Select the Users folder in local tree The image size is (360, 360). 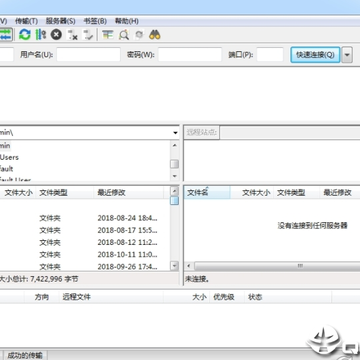[x=9, y=157]
